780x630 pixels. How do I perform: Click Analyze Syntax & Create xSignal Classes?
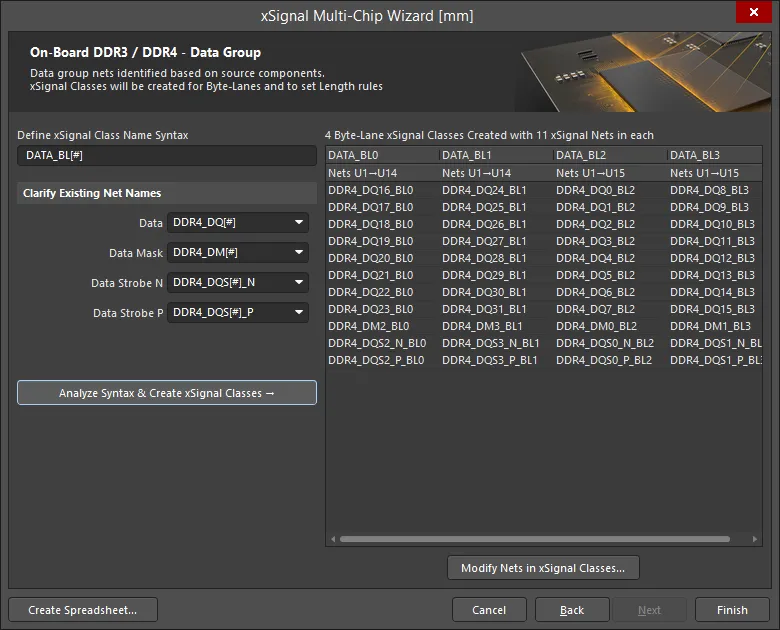[166, 393]
